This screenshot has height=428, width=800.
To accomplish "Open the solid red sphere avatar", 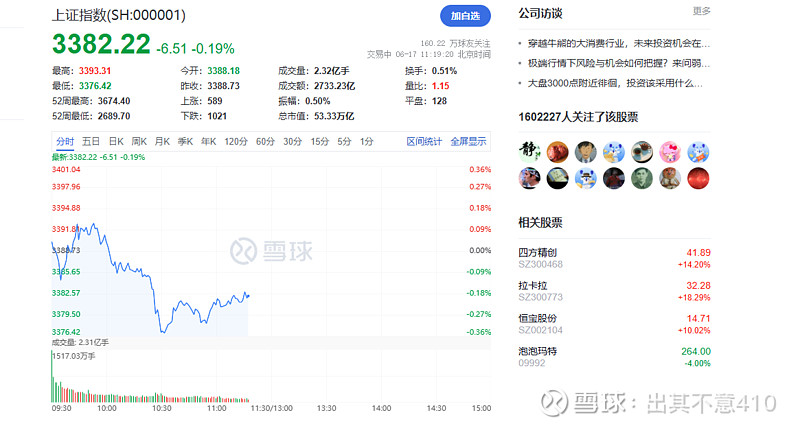I will click(x=698, y=179).
